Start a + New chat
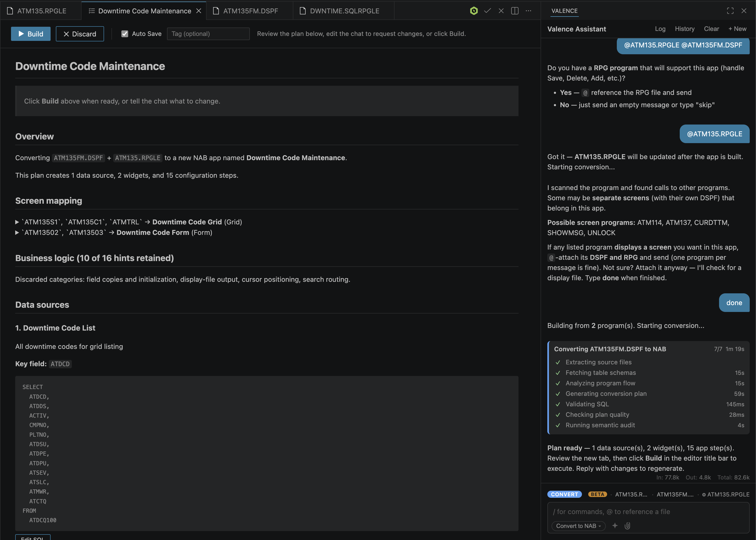 [737, 29]
